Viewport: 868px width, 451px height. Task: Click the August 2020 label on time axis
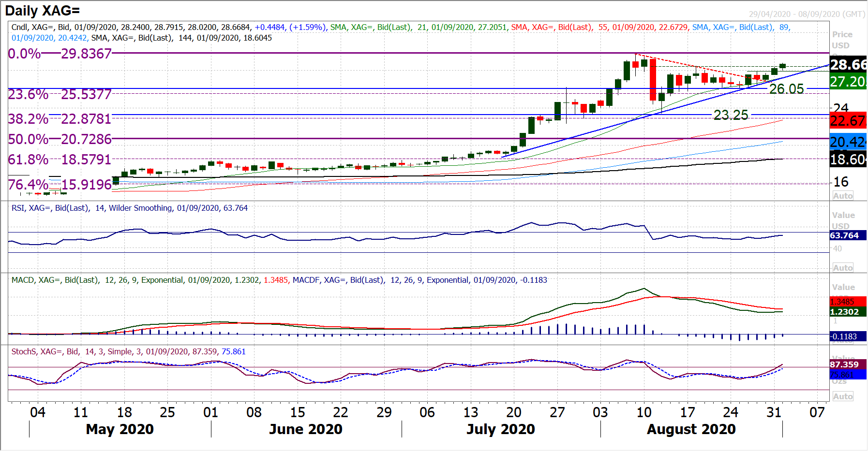click(x=691, y=429)
